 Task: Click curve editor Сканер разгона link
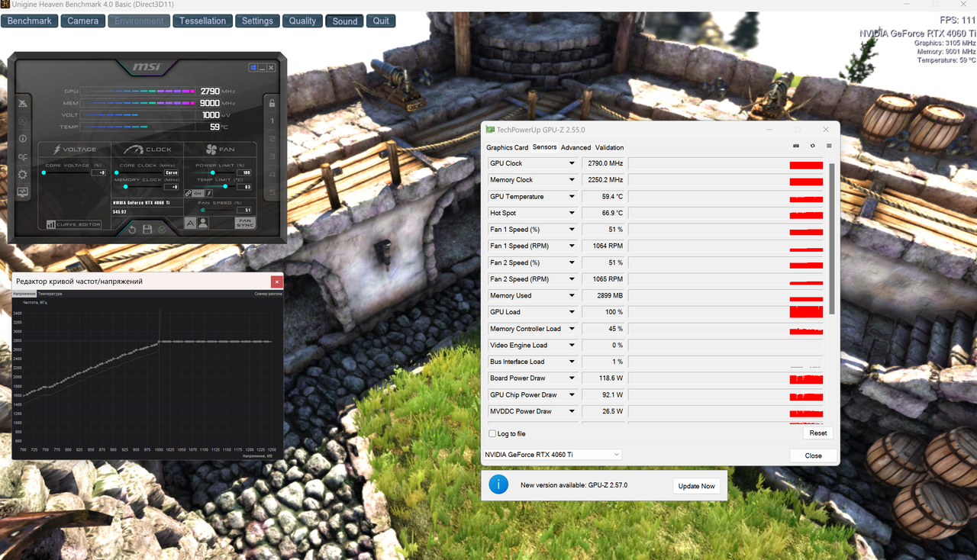pos(268,294)
